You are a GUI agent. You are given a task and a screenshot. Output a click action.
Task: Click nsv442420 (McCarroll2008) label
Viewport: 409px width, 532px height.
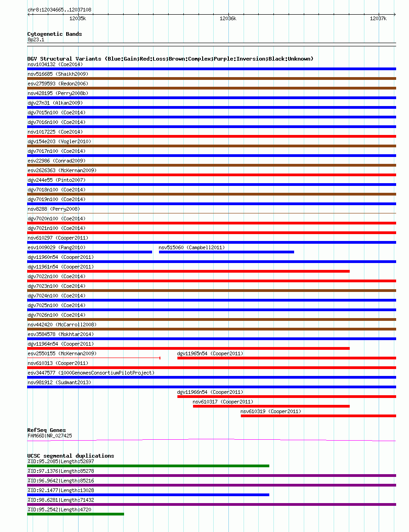click(62, 325)
